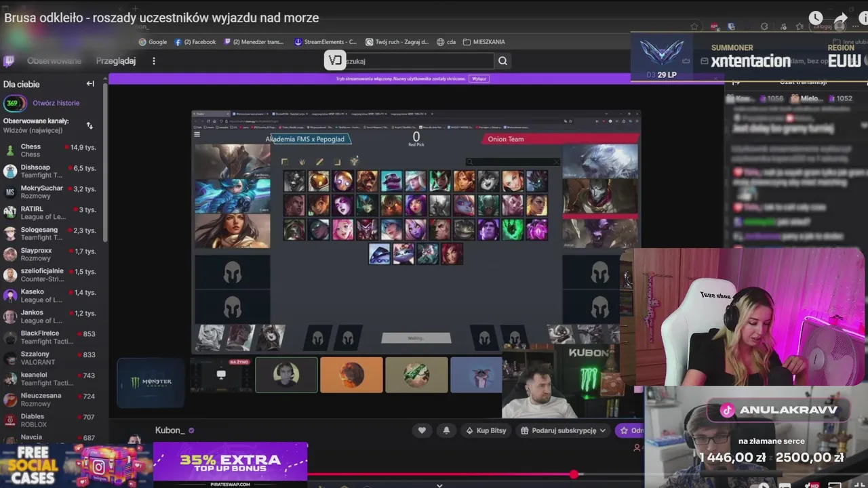This screenshot has width=868, height=488.
Task: Open the 35% EXTRA top up bonus banner
Action: (231, 465)
